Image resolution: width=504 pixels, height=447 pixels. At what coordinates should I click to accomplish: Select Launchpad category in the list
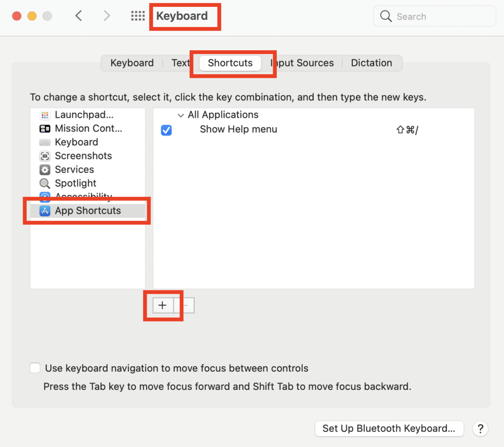88,115
